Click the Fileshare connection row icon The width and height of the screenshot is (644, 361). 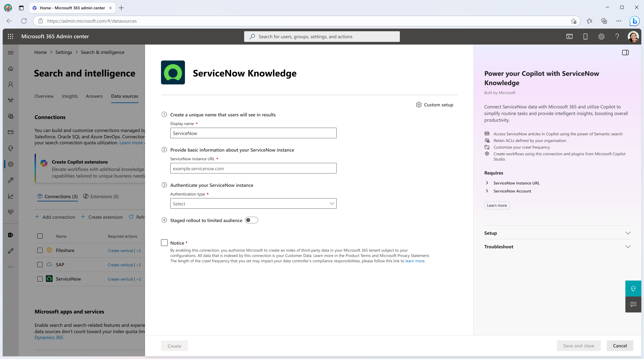click(49, 250)
